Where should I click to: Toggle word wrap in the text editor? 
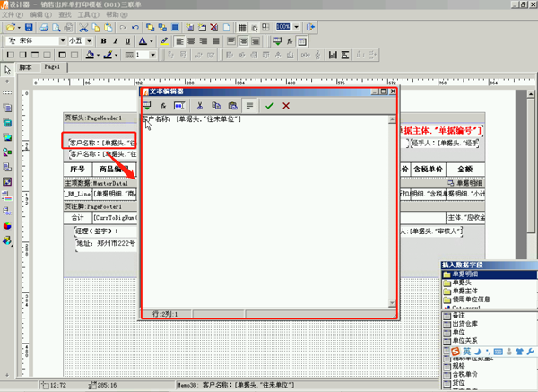250,106
